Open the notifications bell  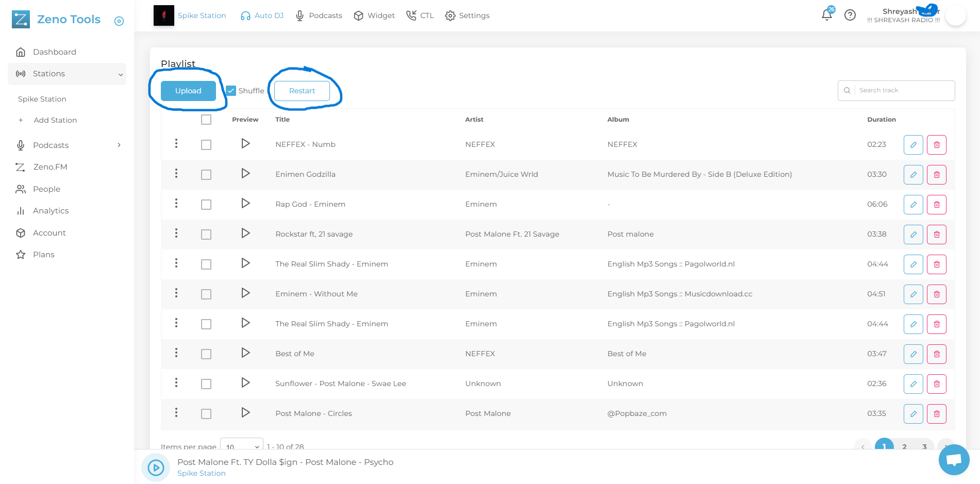[x=827, y=14]
